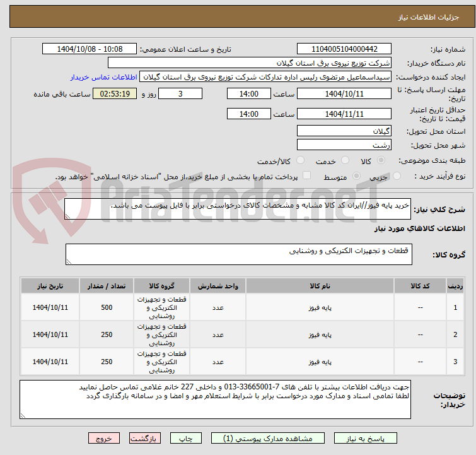Click the نام کالا column header

[320, 286]
